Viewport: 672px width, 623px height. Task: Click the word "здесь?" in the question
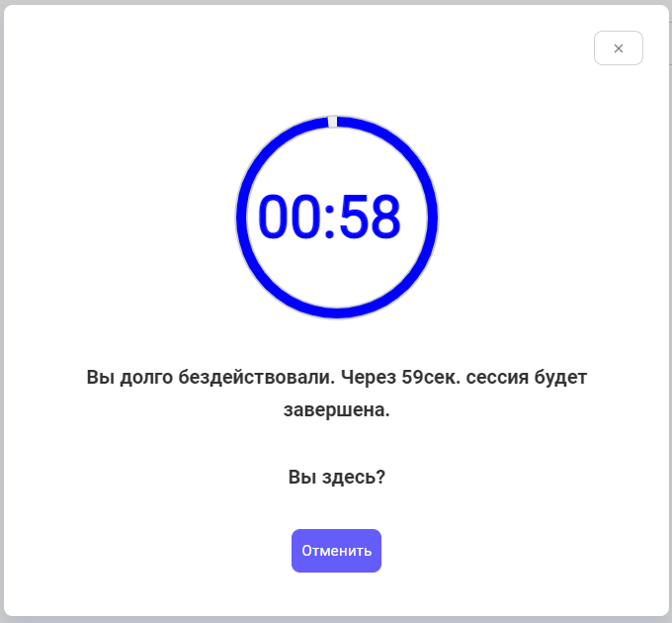pos(352,477)
